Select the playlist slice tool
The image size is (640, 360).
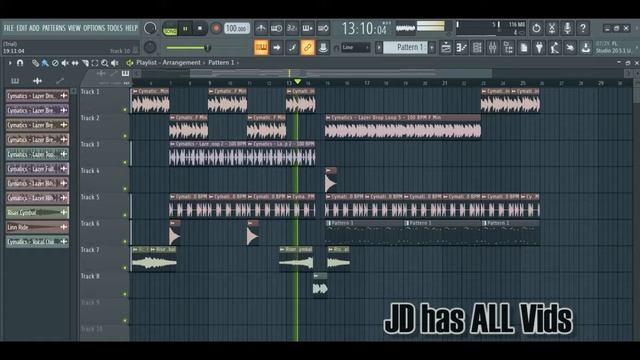tap(85, 63)
